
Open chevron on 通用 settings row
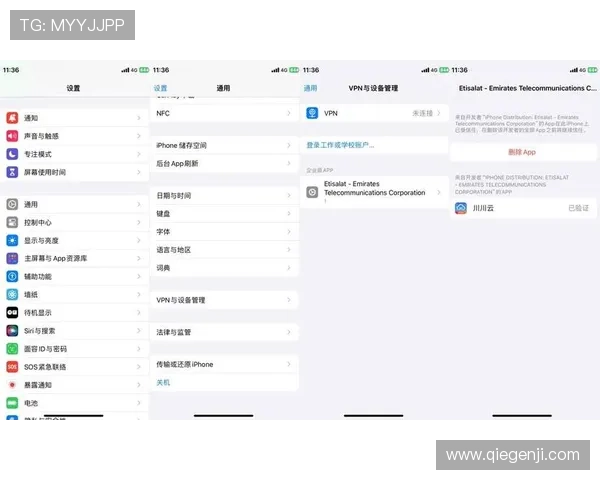(x=139, y=204)
